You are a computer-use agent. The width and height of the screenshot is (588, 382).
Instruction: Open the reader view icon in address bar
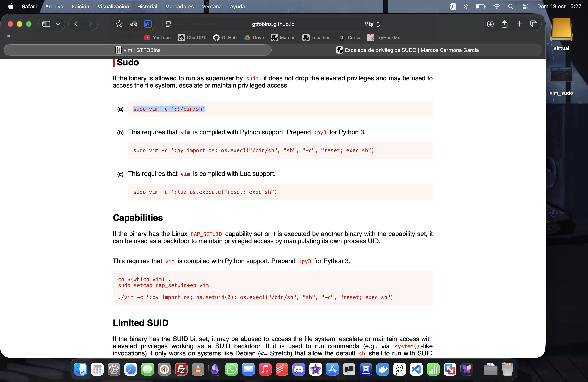(168, 24)
